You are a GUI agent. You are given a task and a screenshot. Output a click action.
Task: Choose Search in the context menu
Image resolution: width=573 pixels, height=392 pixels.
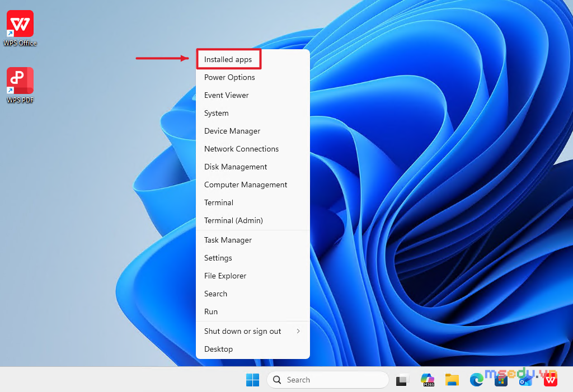253,294
